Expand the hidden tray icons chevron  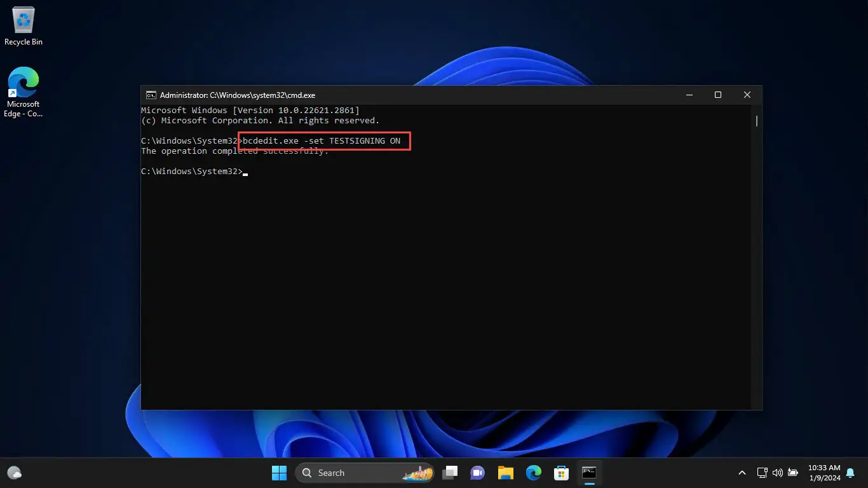click(742, 473)
